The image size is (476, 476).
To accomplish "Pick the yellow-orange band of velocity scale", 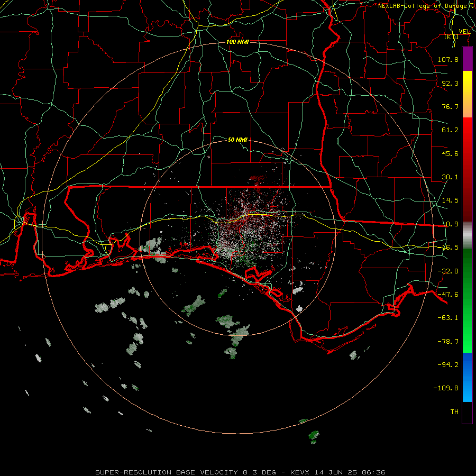I will point(467,94).
